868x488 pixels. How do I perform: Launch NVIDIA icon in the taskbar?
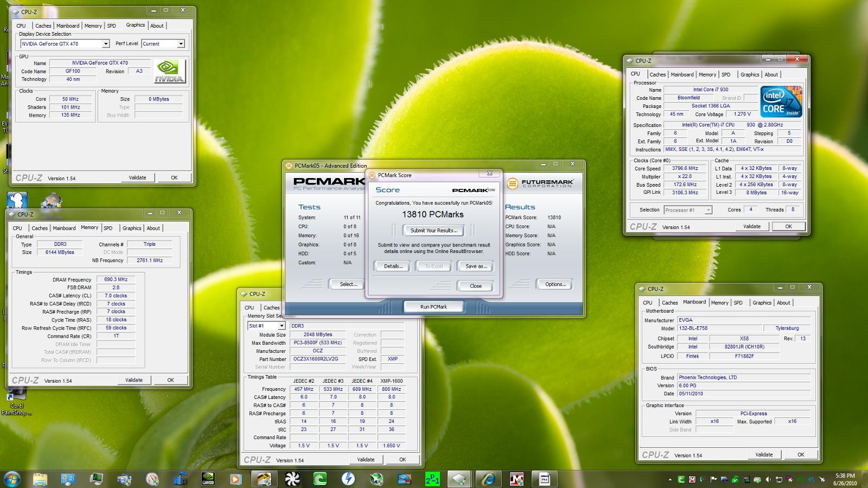(x=208, y=479)
